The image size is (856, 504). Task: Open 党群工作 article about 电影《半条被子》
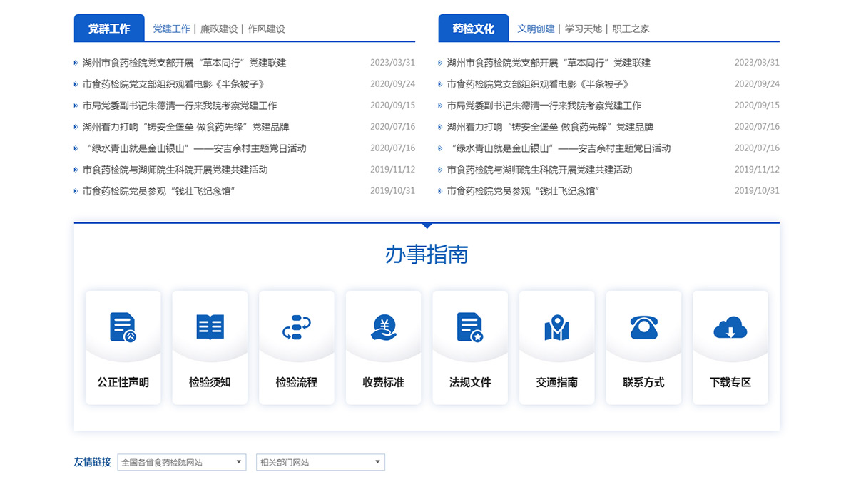pyautogui.click(x=173, y=84)
